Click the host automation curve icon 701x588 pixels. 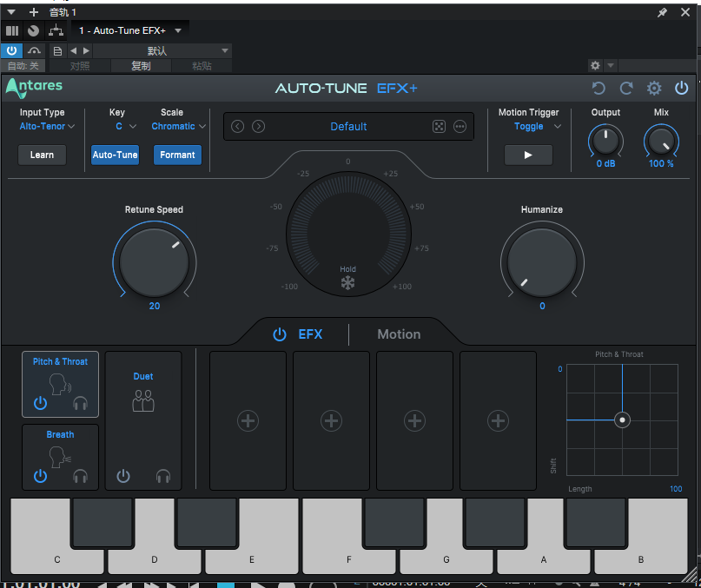pyautogui.click(x=34, y=50)
